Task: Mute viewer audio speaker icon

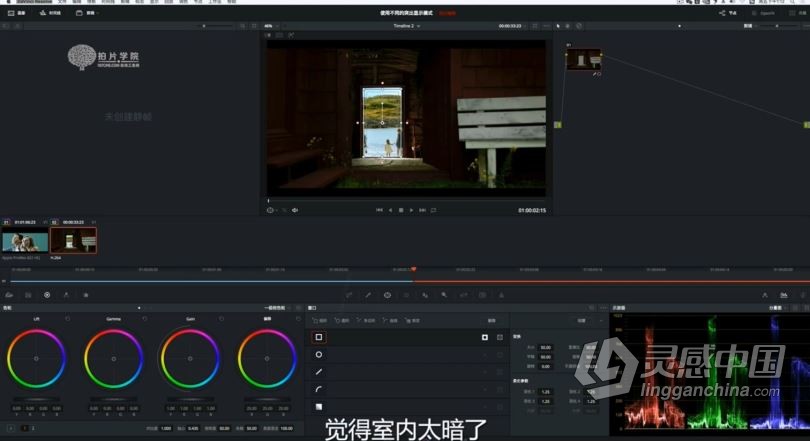Action: click(295, 210)
